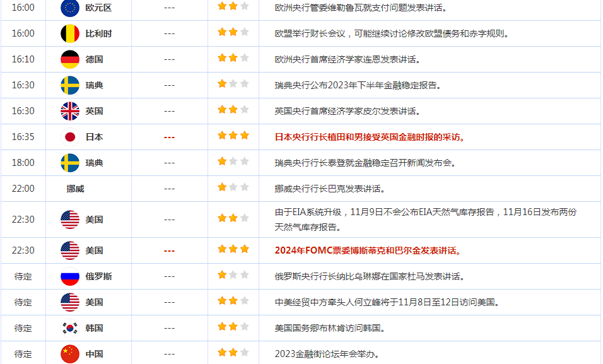This screenshot has height=364, width=603.
Task: Click one-star rating in 俄罗斯 row
Action: (x=233, y=274)
